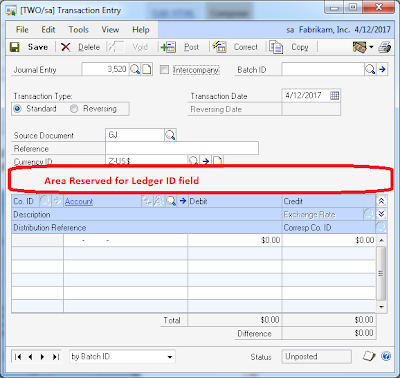The image size is (400, 378).
Task: Open the Transaction Date calendar picker
Action: [x=334, y=96]
